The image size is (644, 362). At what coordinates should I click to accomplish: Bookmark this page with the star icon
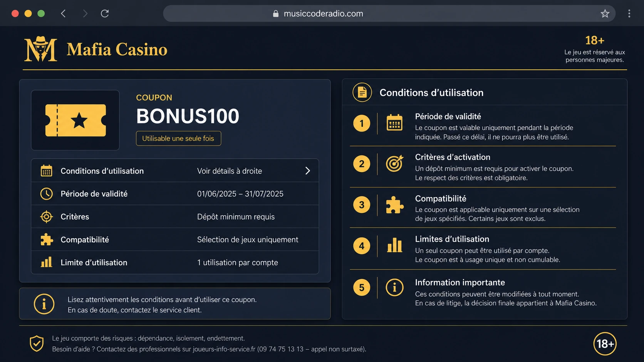coord(605,13)
